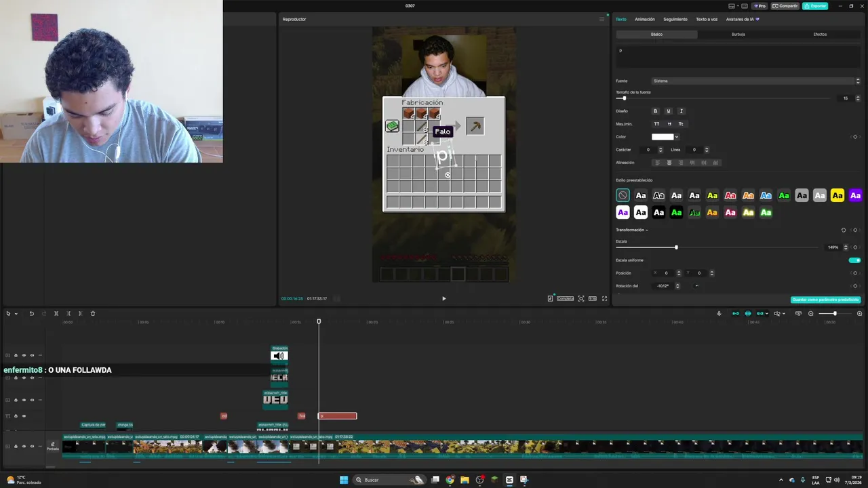This screenshot has height=488, width=868.
Task: Click the Split clip tool icon
Action: tap(56, 313)
